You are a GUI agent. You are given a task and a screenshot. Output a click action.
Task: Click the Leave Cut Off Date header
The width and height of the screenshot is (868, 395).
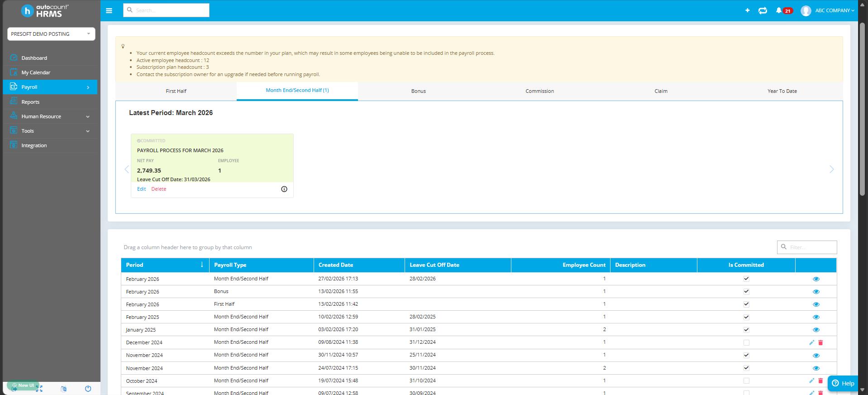pos(458,265)
